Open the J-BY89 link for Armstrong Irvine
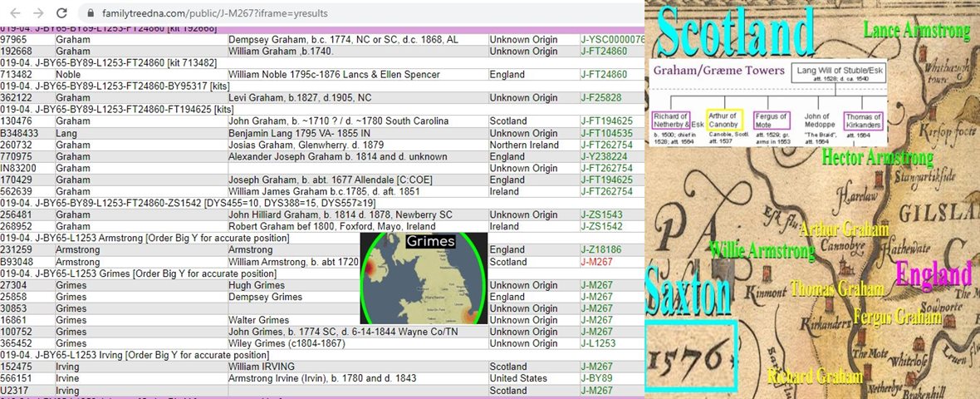 click(x=596, y=378)
